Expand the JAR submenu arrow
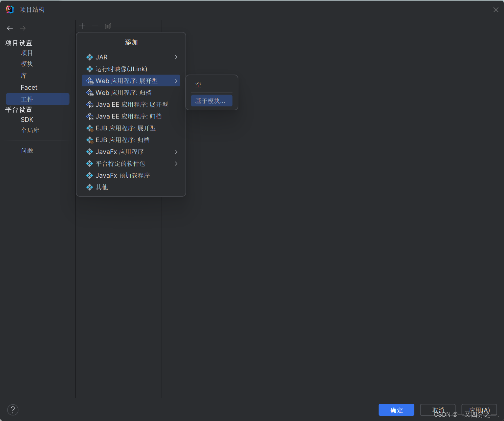This screenshot has width=504, height=421. coord(176,57)
